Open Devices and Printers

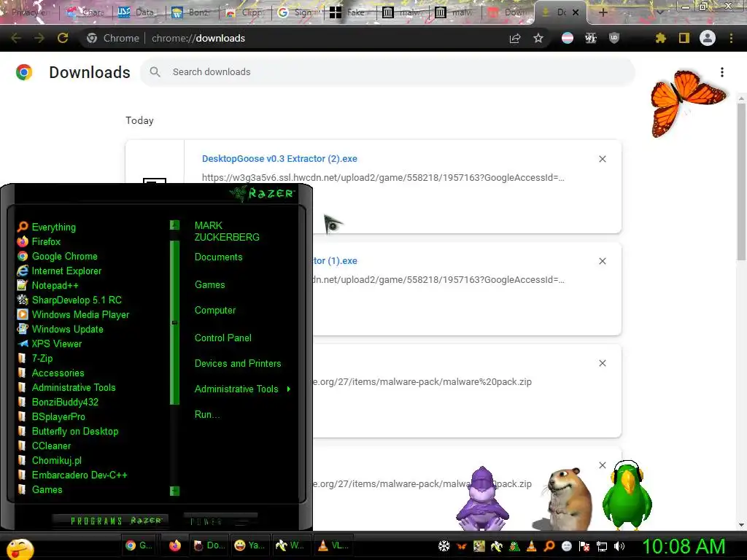[238, 363]
